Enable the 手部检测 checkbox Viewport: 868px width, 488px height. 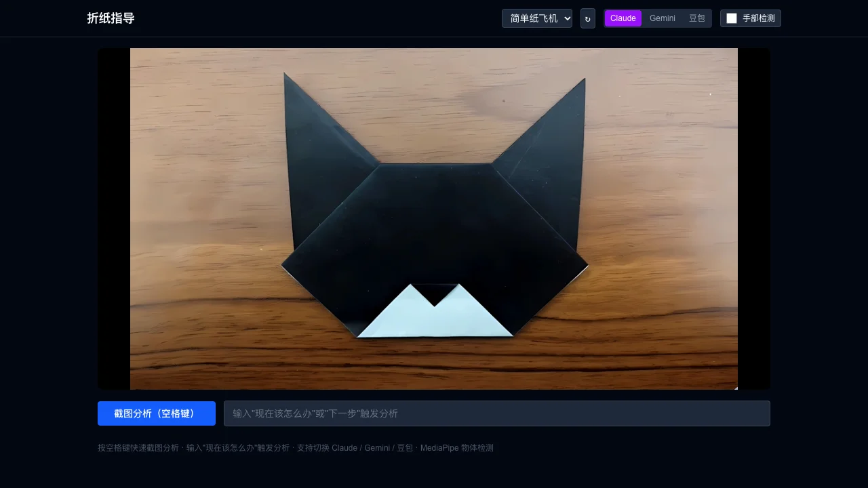click(732, 18)
